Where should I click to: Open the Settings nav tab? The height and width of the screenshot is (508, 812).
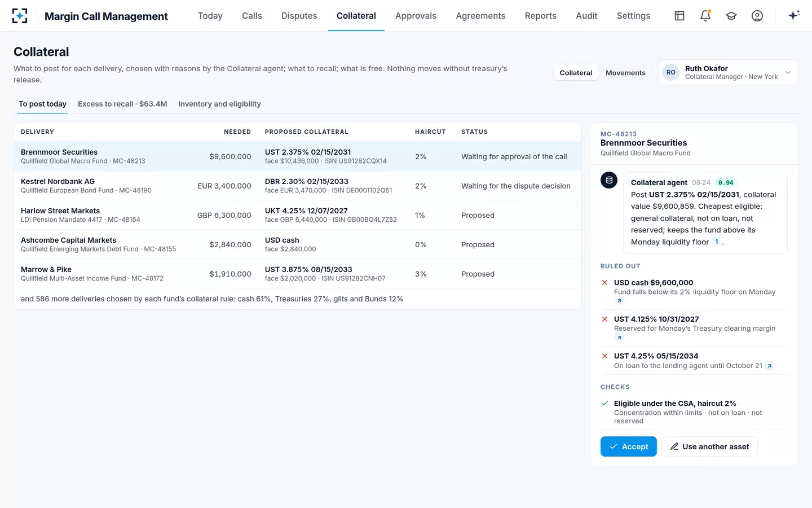[x=633, y=16]
